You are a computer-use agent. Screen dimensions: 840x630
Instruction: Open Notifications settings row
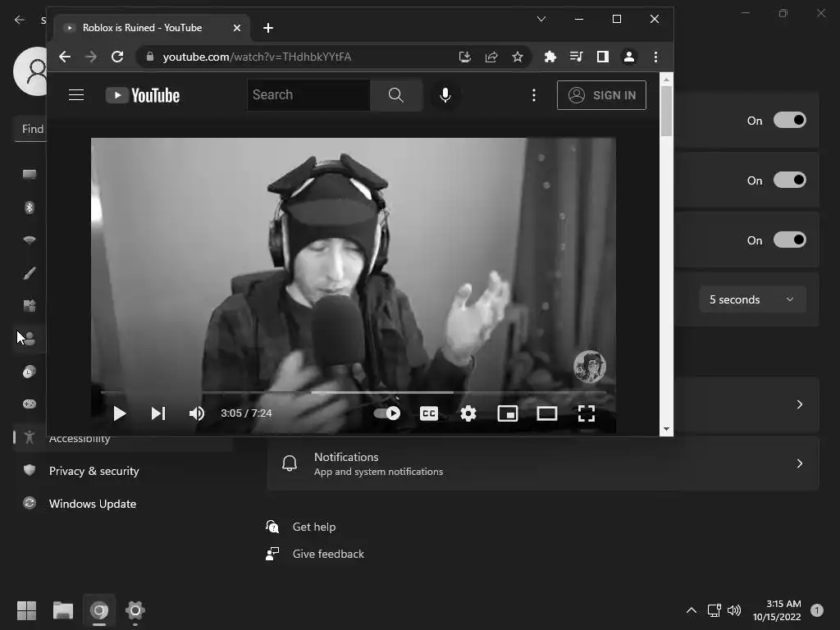coord(543,464)
